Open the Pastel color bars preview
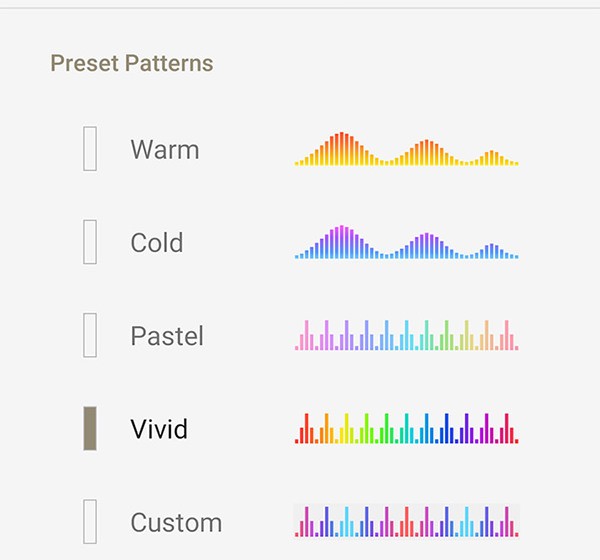Image resolution: width=600 pixels, height=560 pixels. pos(406,335)
